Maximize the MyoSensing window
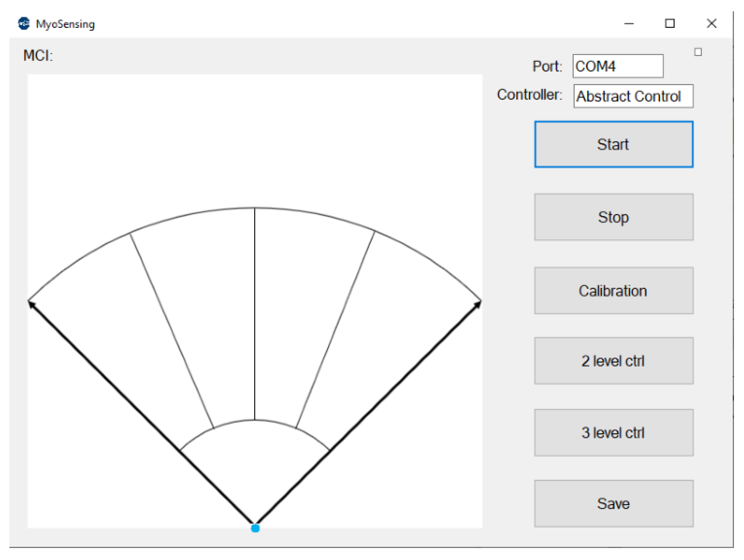Viewport: 744px width, 560px height. (670, 24)
